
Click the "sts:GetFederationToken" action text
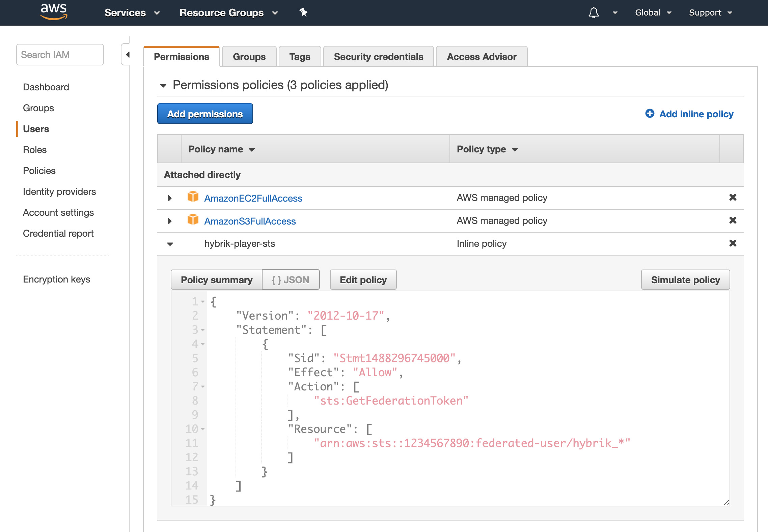pos(391,401)
